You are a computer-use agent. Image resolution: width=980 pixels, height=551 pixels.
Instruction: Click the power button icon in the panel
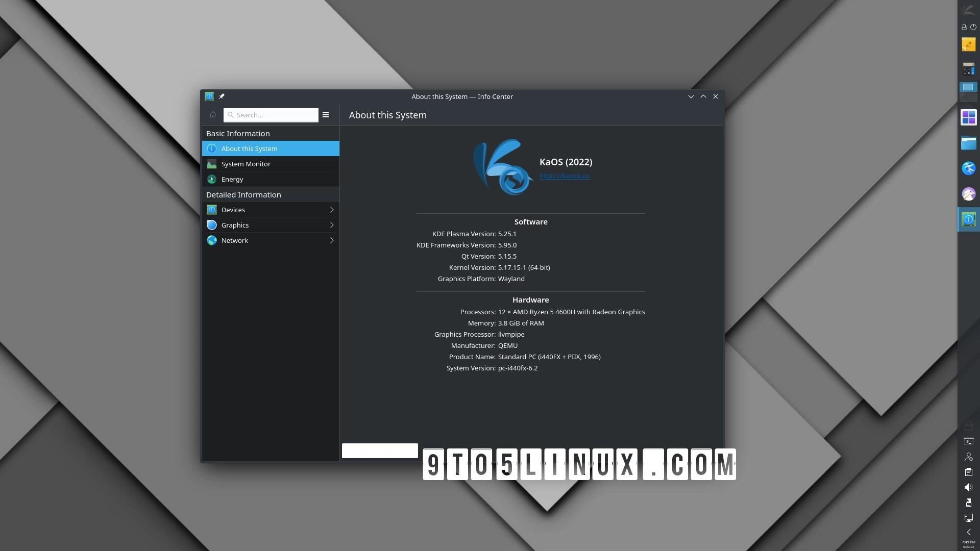[x=973, y=27]
